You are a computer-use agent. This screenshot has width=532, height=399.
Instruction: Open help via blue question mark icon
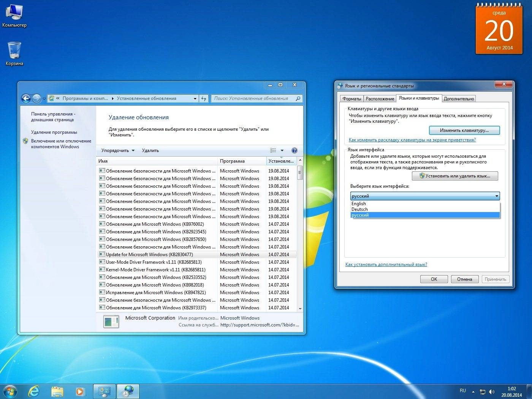294,150
